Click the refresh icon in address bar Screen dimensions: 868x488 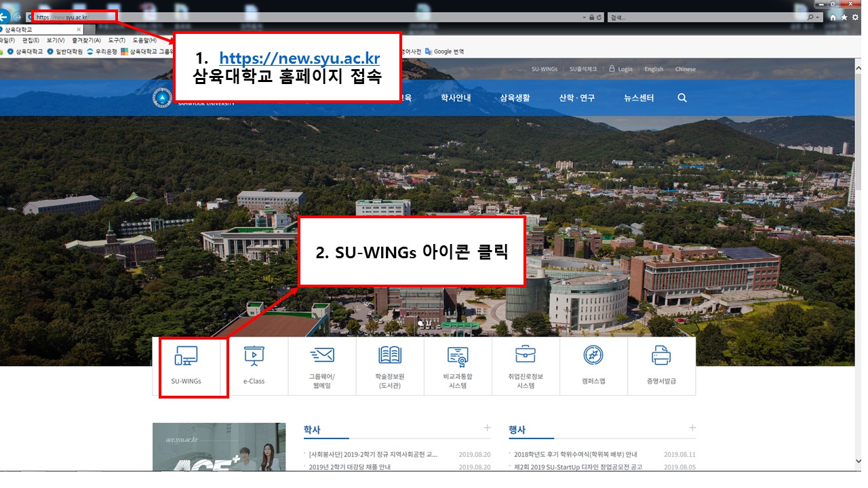tap(599, 17)
